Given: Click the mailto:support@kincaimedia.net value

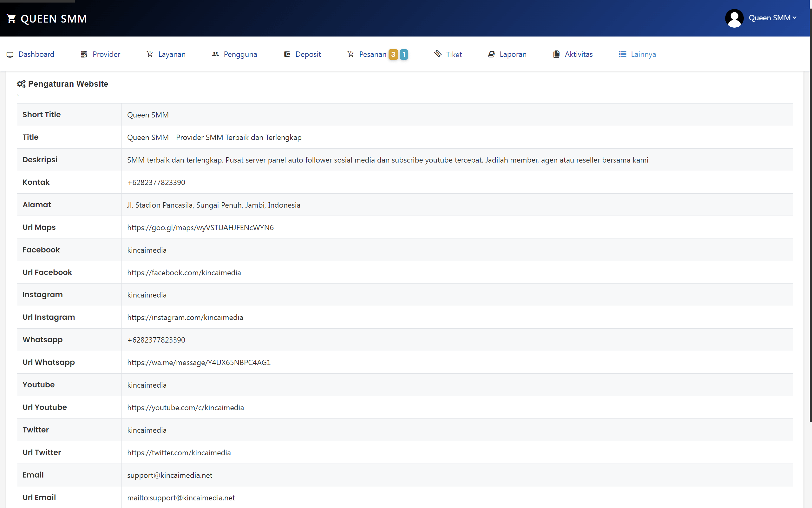Looking at the screenshot, I should [x=181, y=498].
